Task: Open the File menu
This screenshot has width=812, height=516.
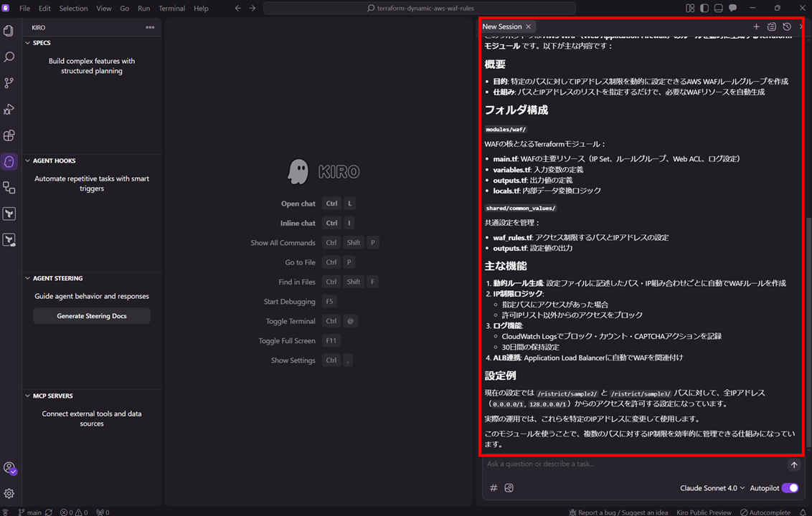Action: pos(24,9)
